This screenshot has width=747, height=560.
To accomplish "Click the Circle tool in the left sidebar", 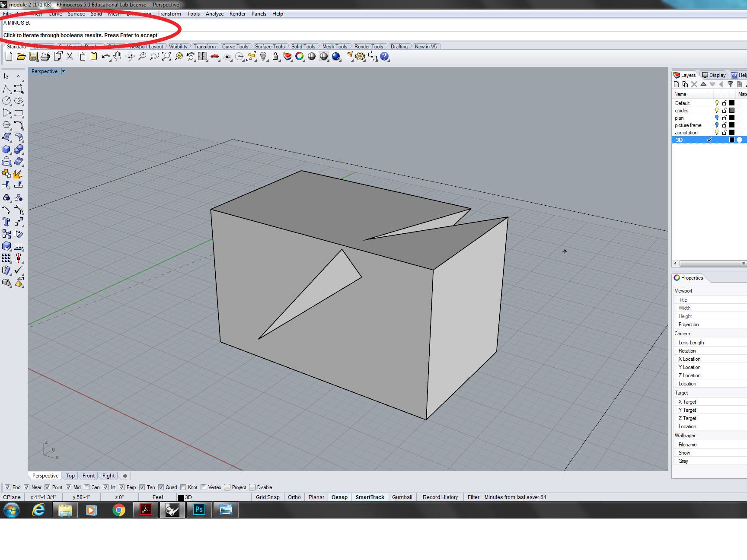I will coord(6,101).
